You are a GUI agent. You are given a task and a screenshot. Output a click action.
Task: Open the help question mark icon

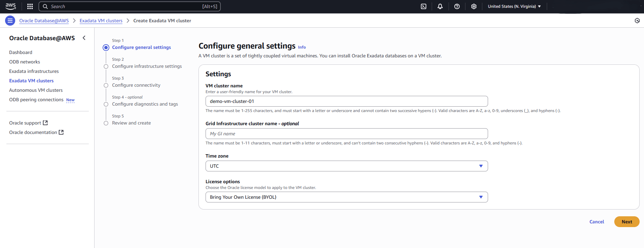click(x=457, y=6)
